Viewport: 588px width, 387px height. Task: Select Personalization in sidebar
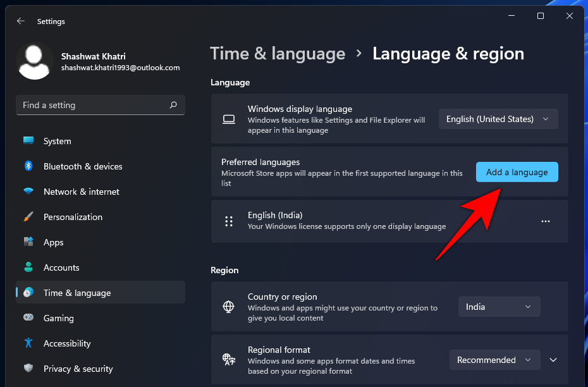point(101,217)
